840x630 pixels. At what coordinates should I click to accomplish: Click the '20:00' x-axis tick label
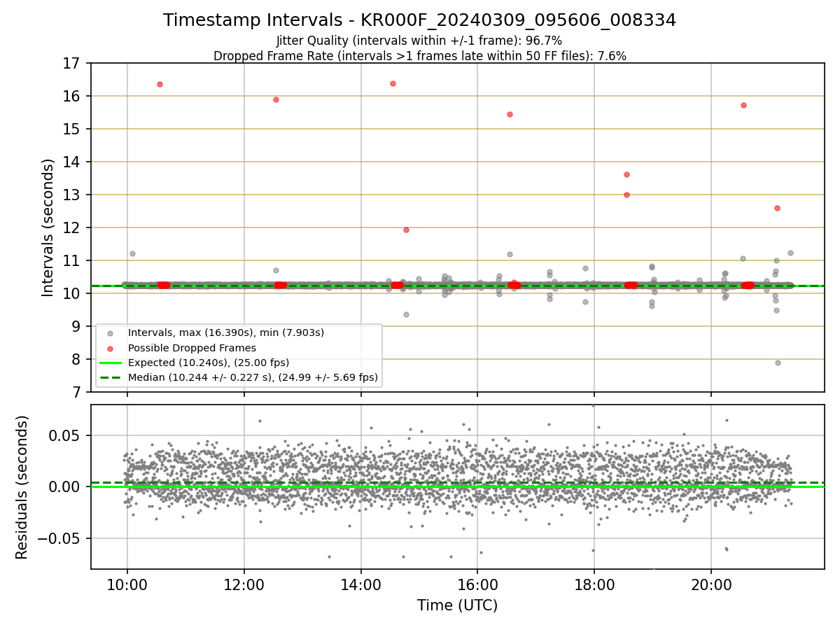[x=711, y=586]
